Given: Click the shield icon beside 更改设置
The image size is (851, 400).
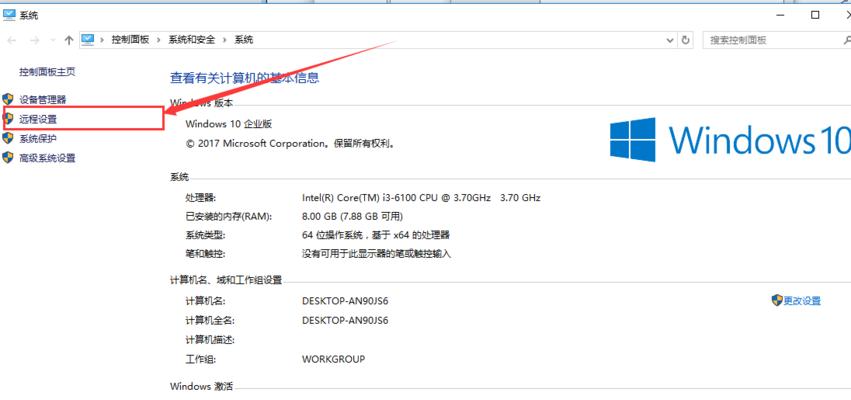Looking at the screenshot, I should click(x=777, y=301).
